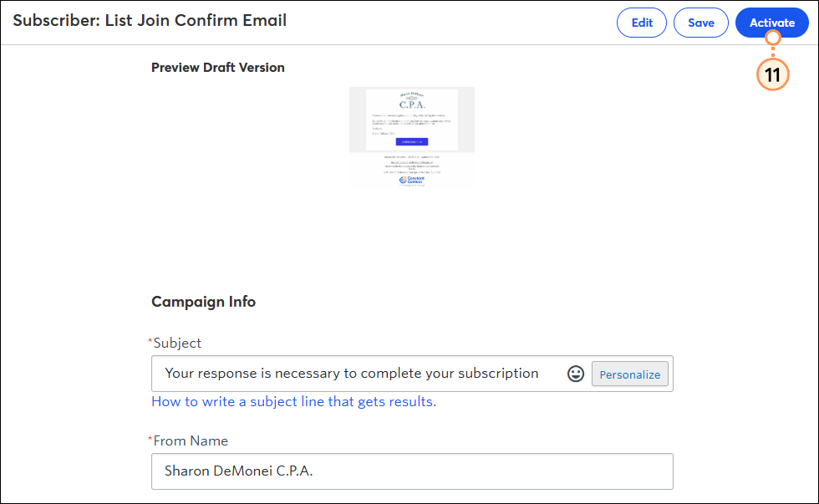
Task: Activate the List Join Confirm Email
Action: (x=772, y=23)
